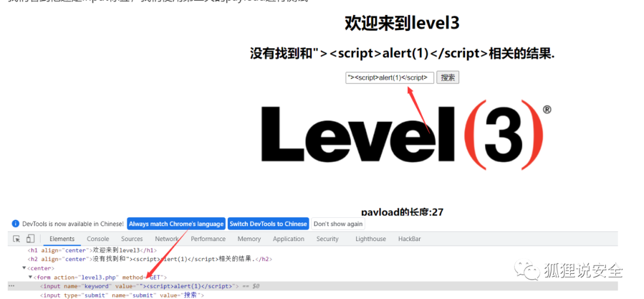Image resolution: width=644 pixels, height=299 pixels.
Task: Open the Console tab
Action: click(x=98, y=239)
